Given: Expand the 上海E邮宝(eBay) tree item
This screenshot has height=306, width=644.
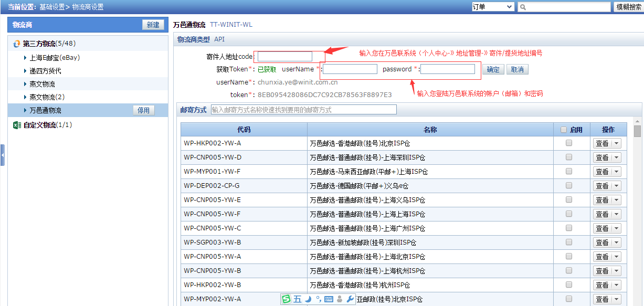Looking at the screenshot, I should click(25, 58).
